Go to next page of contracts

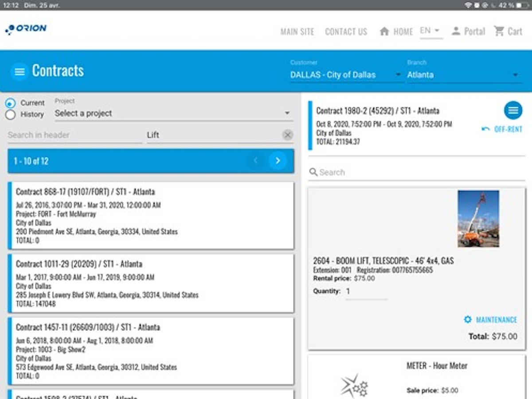click(x=278, y=161)
